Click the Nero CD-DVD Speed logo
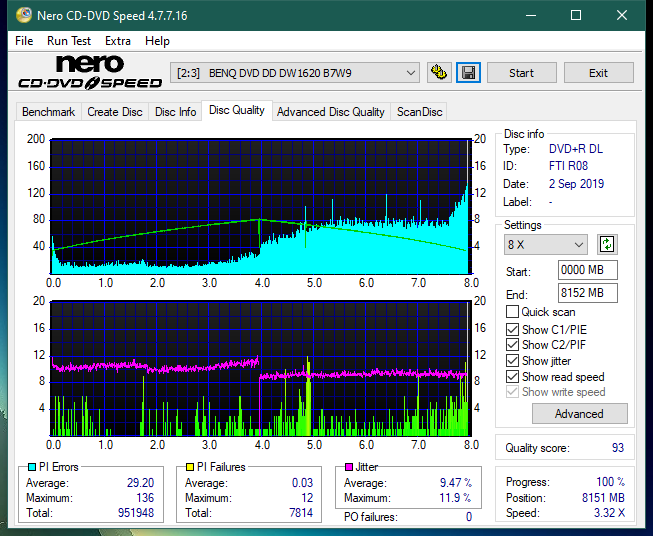 click(x=90, y=73)
